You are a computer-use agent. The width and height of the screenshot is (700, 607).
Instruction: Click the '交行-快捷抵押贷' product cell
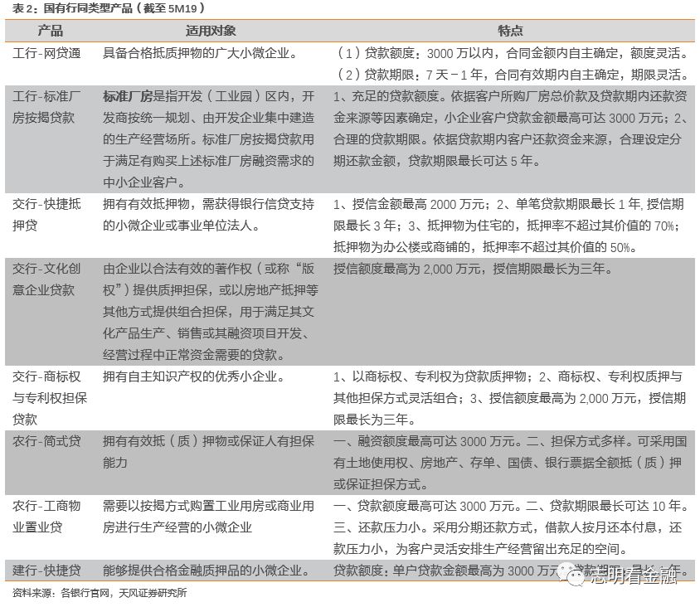tap(47, 215)
